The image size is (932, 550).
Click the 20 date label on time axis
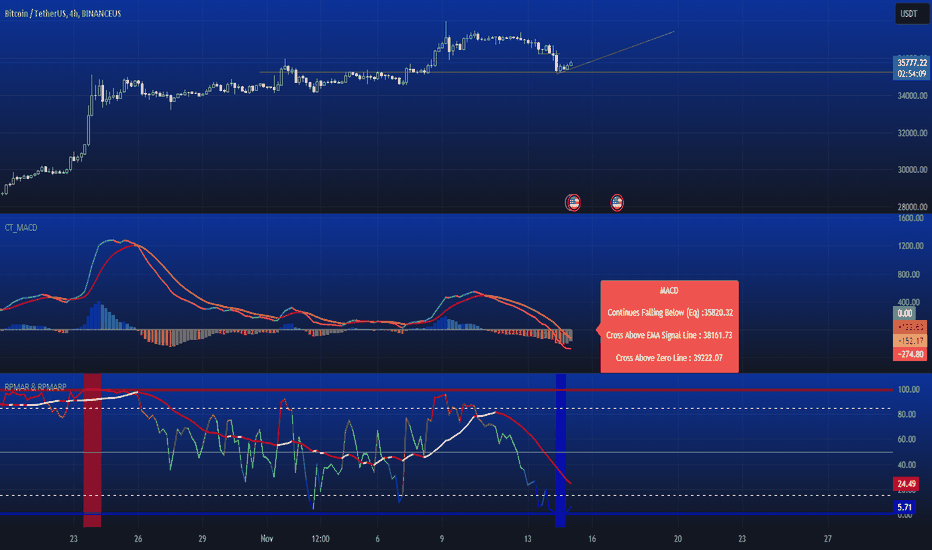678,539
